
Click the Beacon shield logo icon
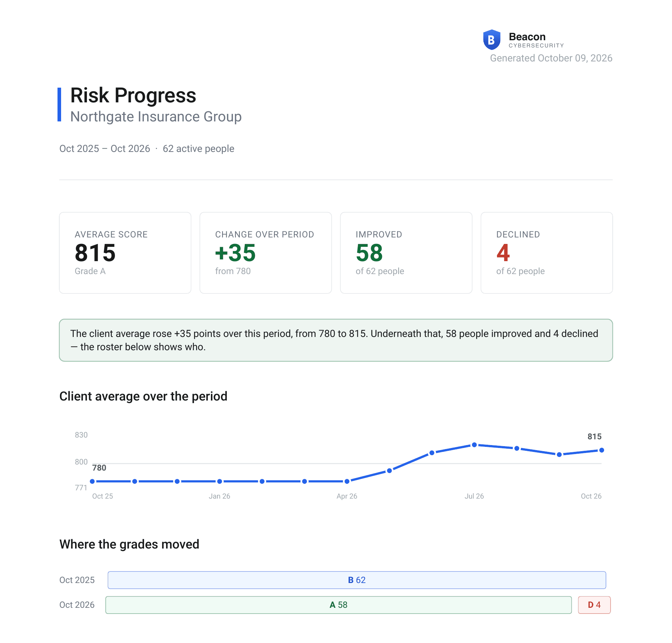coord(492,40)
